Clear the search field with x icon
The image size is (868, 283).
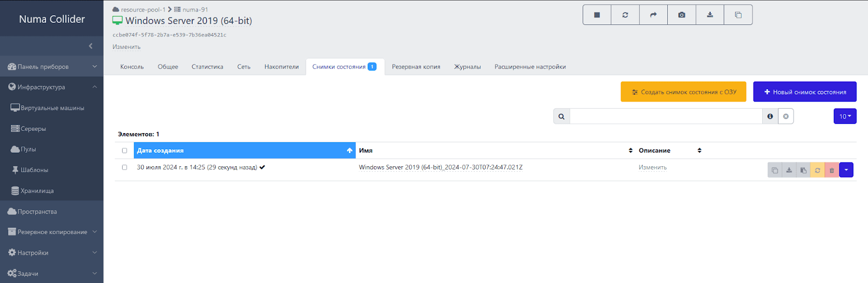786,116
